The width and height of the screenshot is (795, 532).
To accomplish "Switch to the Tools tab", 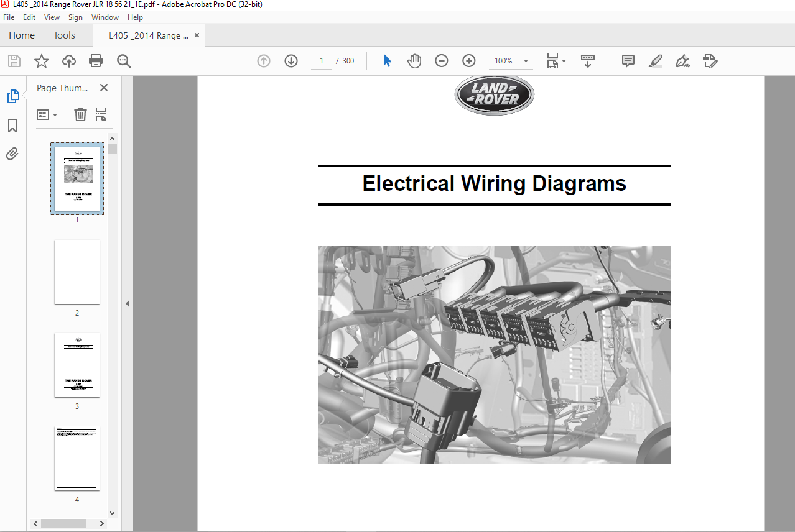I will 64,35.
